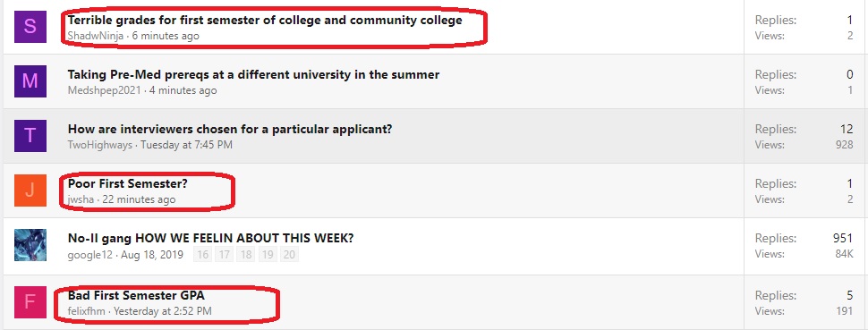Go to page 16 of No-II thread
This screenshot has width=868, height=330.
203,255
